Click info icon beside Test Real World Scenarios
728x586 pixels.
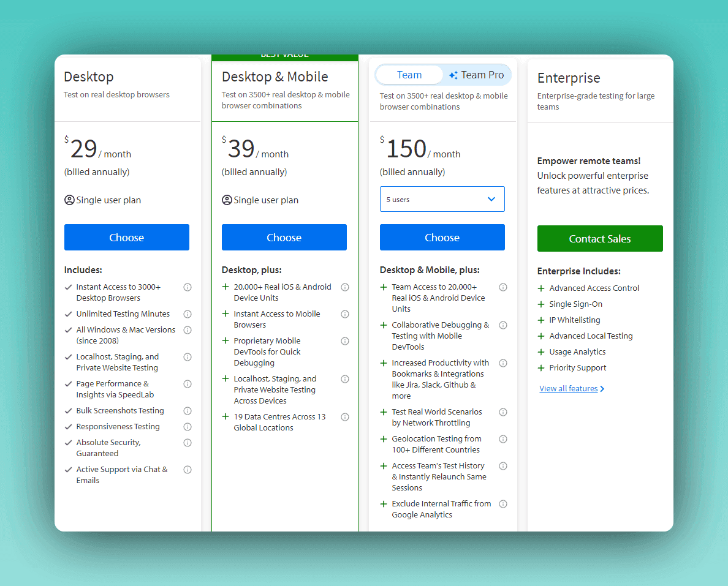(x=503, y=412)
